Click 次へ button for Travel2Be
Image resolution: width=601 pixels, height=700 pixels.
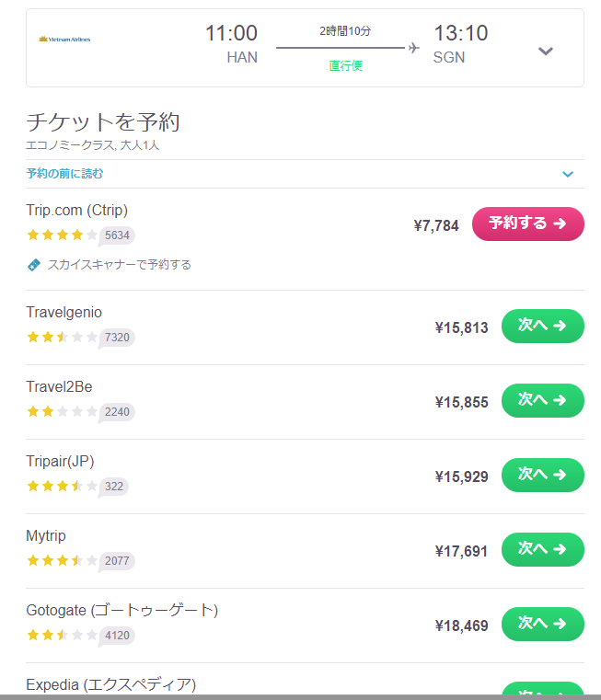click(542, 400)
